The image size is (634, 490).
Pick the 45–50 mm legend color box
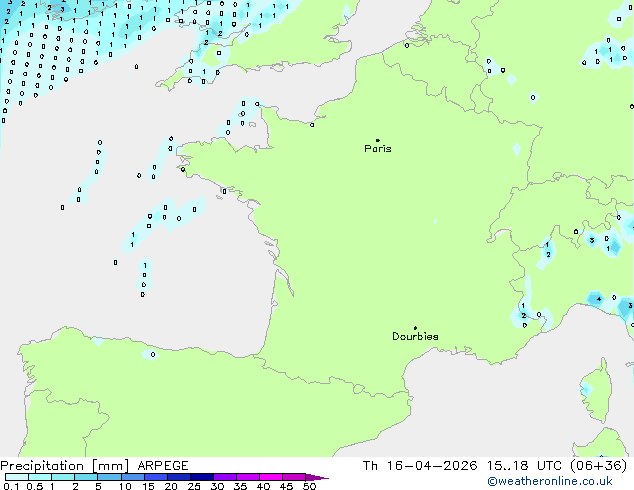point(294,477)
